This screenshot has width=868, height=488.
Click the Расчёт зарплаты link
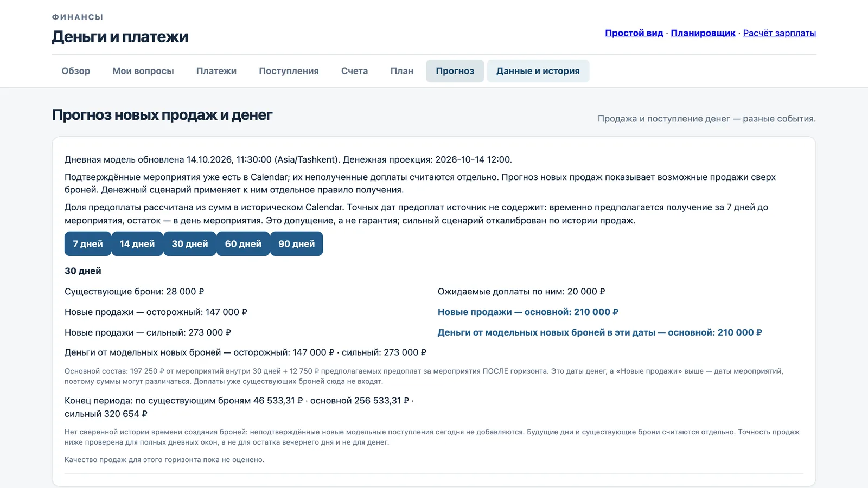coord(780,33)
